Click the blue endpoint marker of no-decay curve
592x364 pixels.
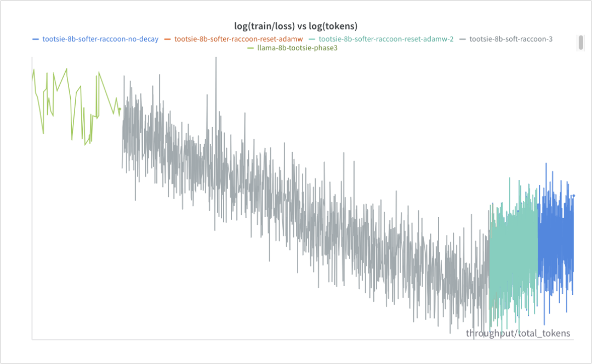[574, 196]
